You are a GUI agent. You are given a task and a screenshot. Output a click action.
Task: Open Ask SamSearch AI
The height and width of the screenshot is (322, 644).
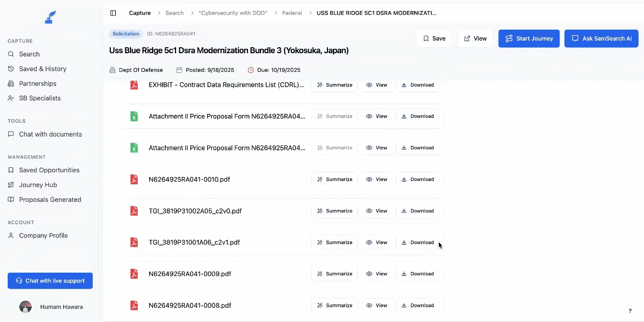coord(601,38)
